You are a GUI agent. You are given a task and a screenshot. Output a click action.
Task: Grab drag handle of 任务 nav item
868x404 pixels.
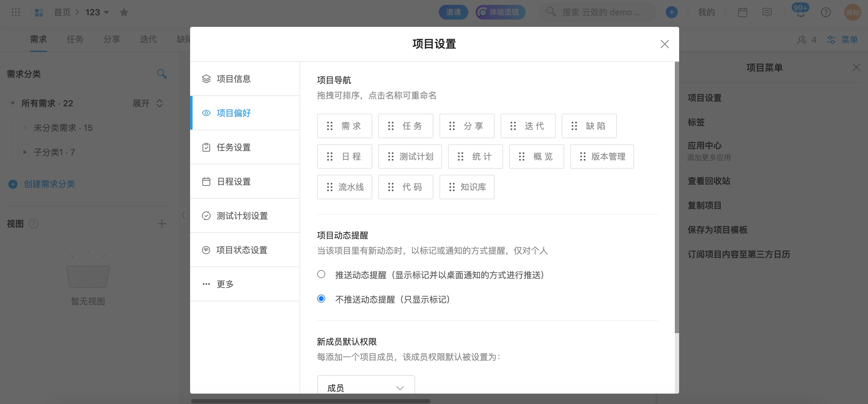tap(391, 126)
